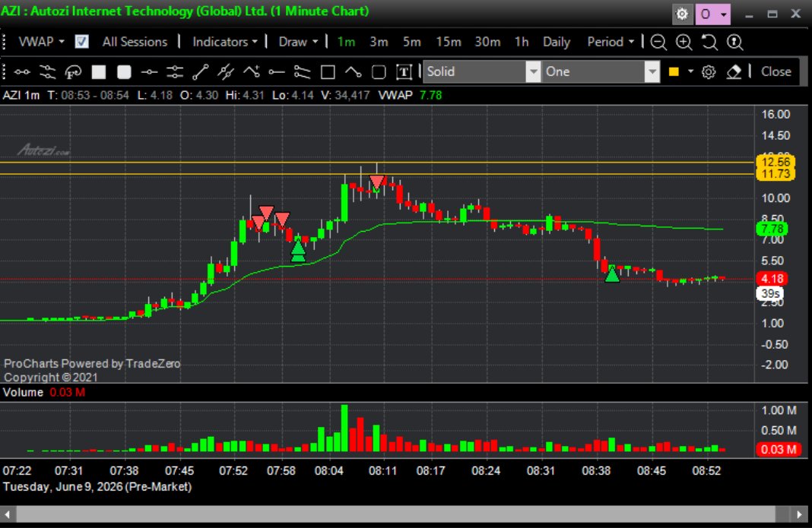Click the Volume indicator label
Image resolution: width=812 pixels, height=528 pixels.
click(23, 392)
